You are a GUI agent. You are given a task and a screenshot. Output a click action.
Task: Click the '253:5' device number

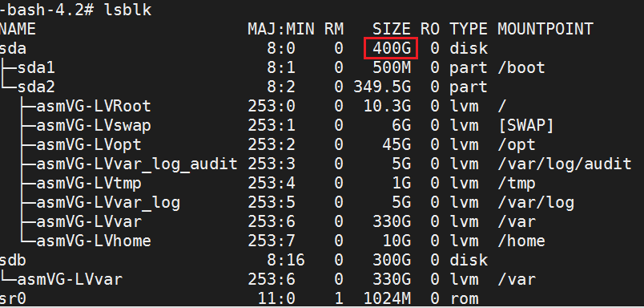pyautogui.click(x=272, y=202)
